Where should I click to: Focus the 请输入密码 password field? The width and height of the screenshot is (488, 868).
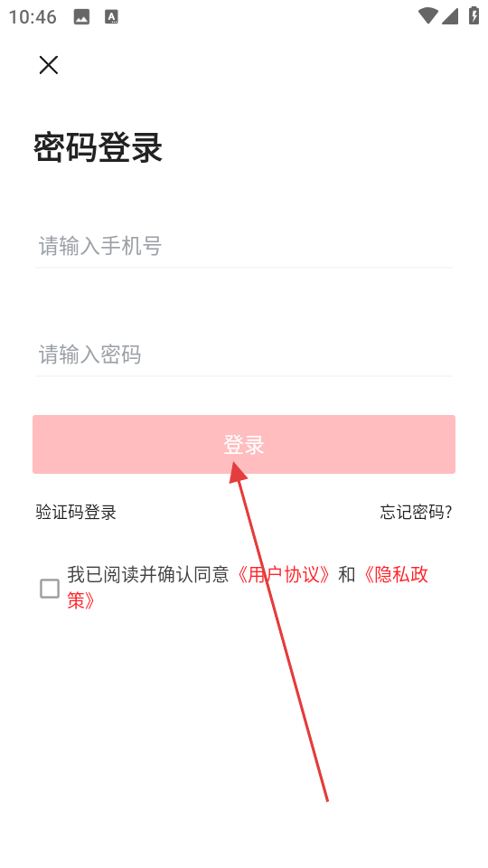tap(244, 354)
